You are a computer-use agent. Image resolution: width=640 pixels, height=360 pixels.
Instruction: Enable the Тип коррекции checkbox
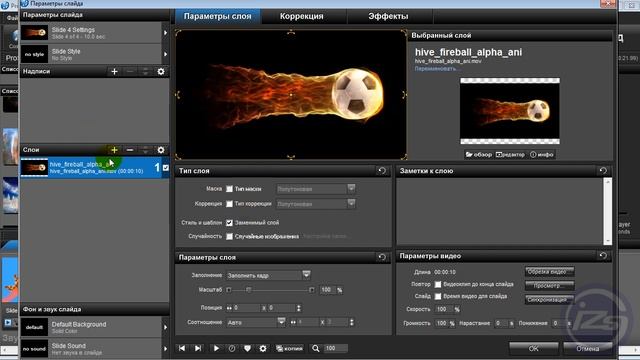[x=229, y=204]
